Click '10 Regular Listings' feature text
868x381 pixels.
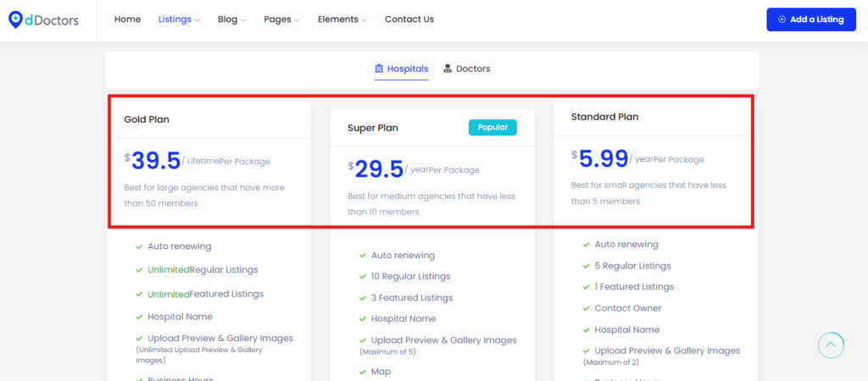(410, 277)
